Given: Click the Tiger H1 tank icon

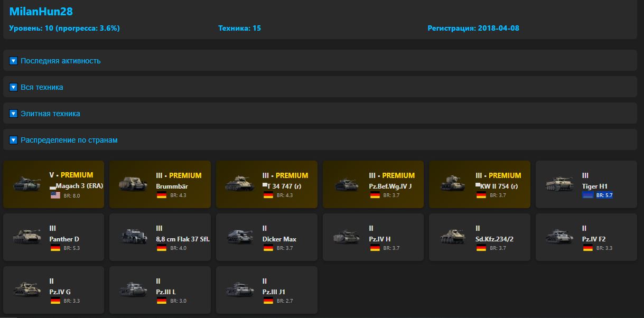Looking at the screenshot, I should [x=559, y=183].
